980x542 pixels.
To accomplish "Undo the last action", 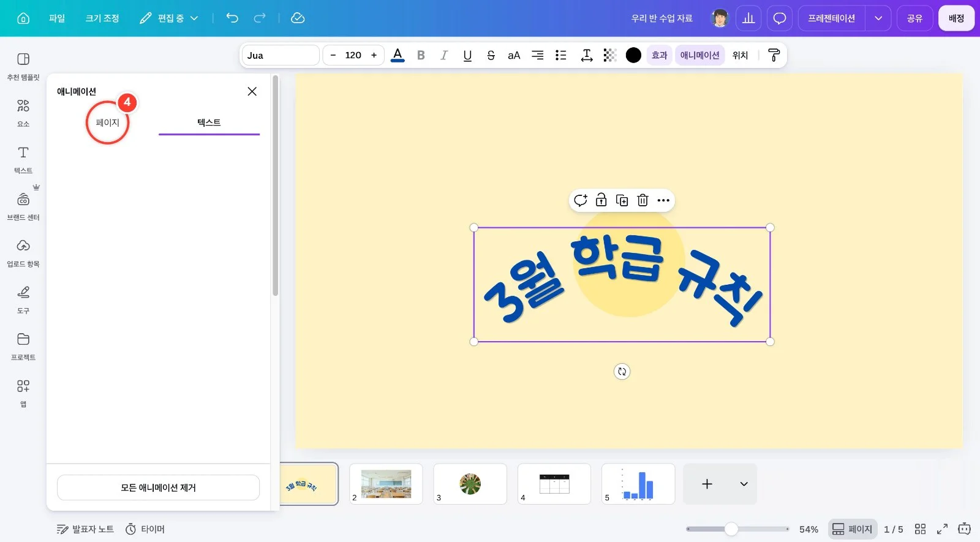I will [232, 18].
